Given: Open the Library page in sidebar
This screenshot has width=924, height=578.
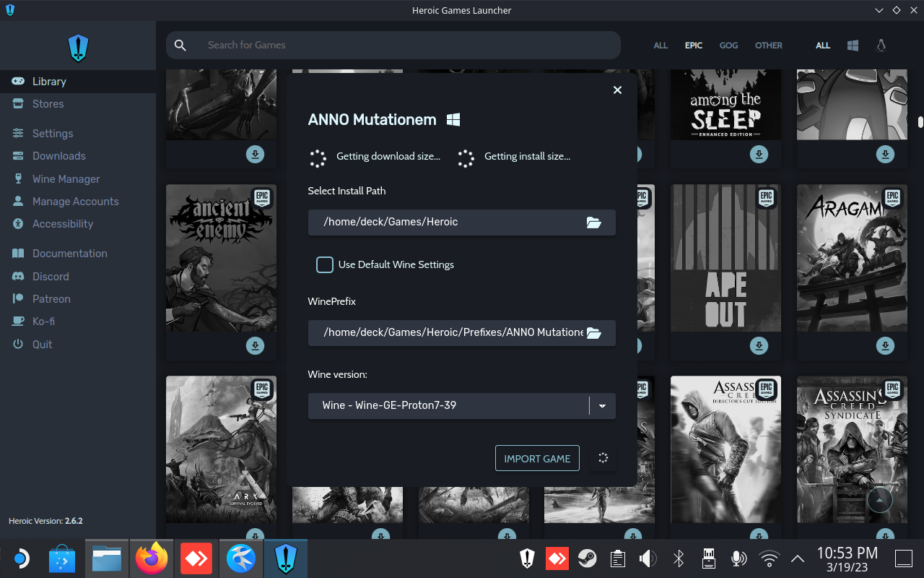Looking at the screenshot, I should [x=78, y=82].
